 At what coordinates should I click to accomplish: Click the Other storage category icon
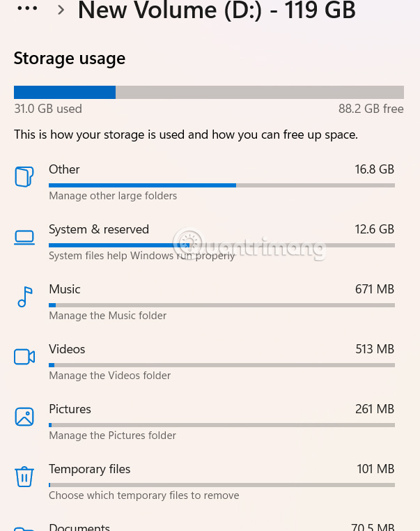(x=24, y=177)
